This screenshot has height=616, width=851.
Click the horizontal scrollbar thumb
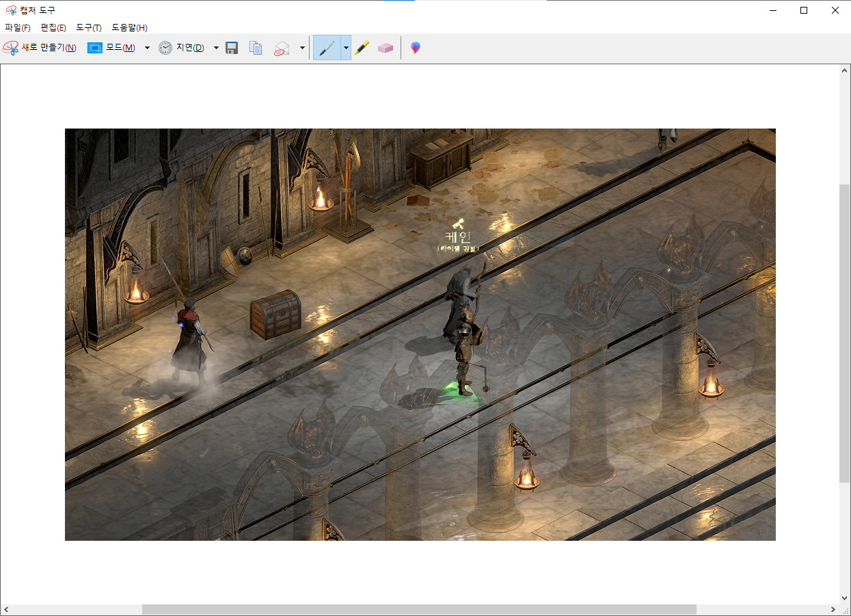pos(419,609)
